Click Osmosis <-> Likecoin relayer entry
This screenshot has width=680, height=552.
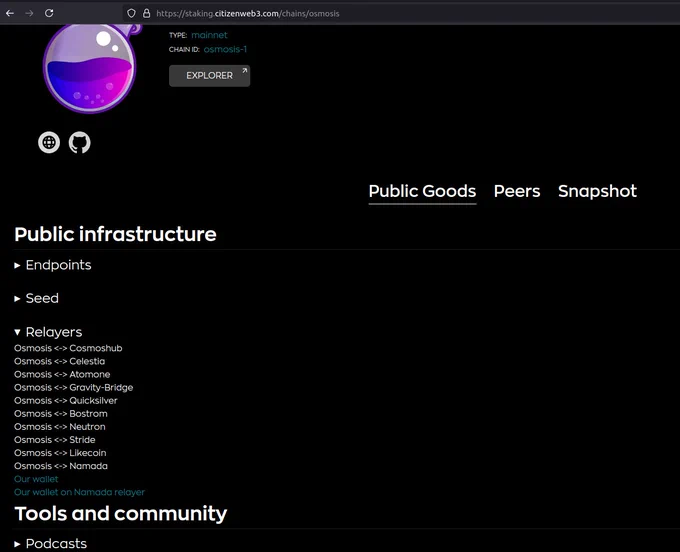click(60, 453)
